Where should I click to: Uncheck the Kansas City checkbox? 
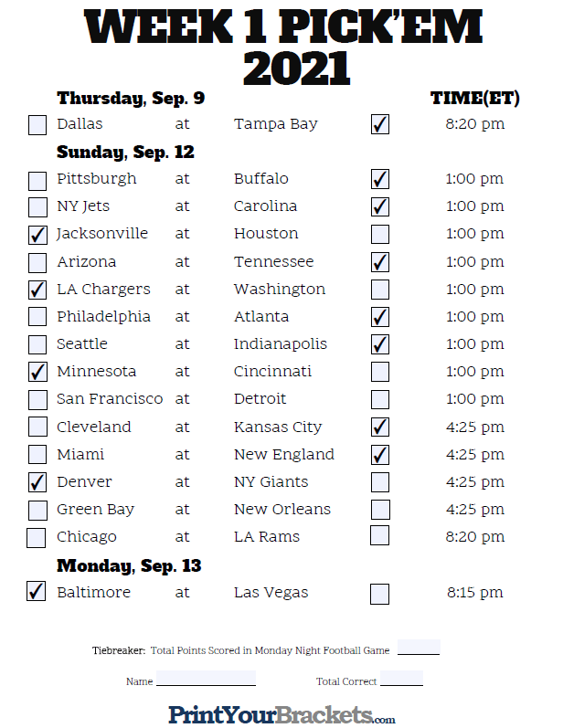pyautogui.click(x=380, y=427)
